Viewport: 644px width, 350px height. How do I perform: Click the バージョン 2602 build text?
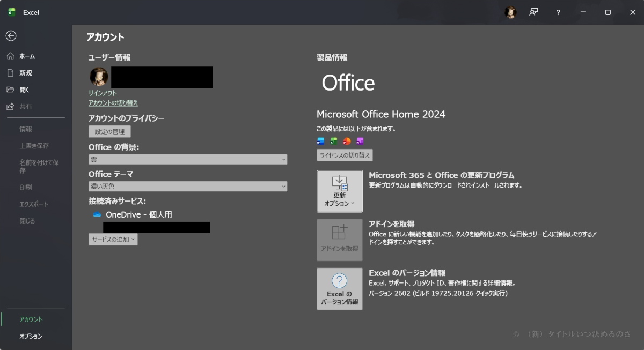point(438,294)
